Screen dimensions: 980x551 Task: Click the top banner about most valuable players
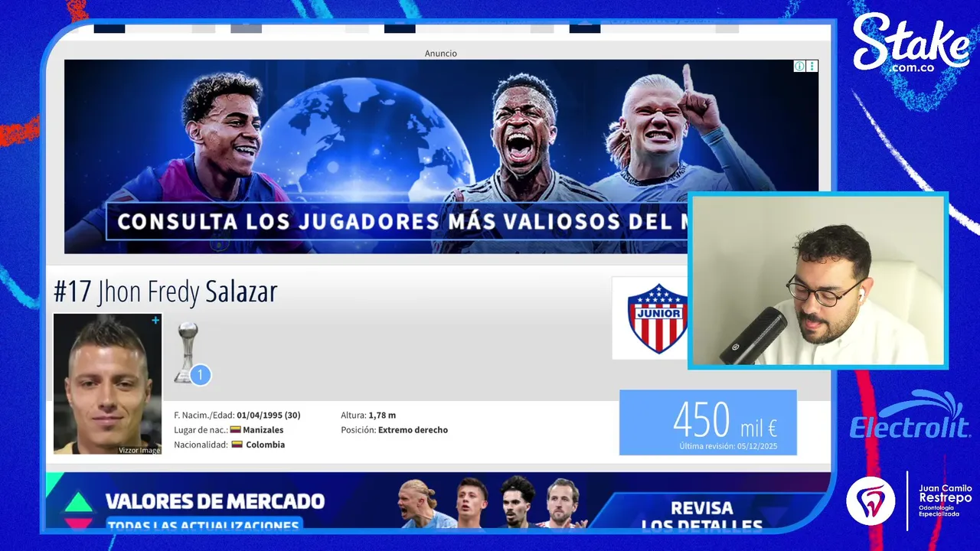[441, 157]
